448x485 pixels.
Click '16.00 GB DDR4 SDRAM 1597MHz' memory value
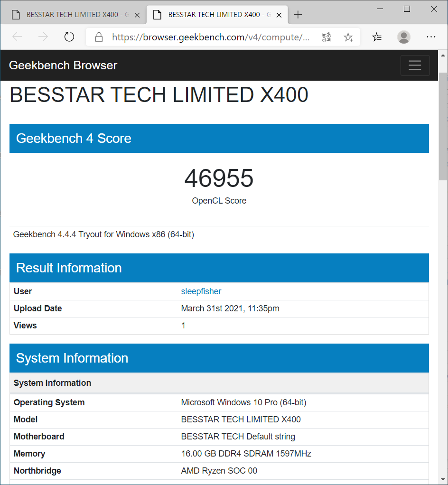(x=246, y=454)
